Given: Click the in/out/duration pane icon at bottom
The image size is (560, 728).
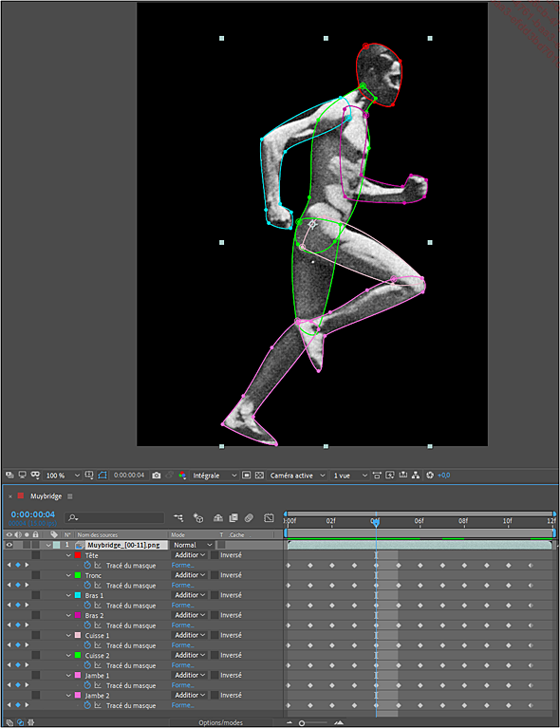Looking at the screenshot, I should 31,722.
